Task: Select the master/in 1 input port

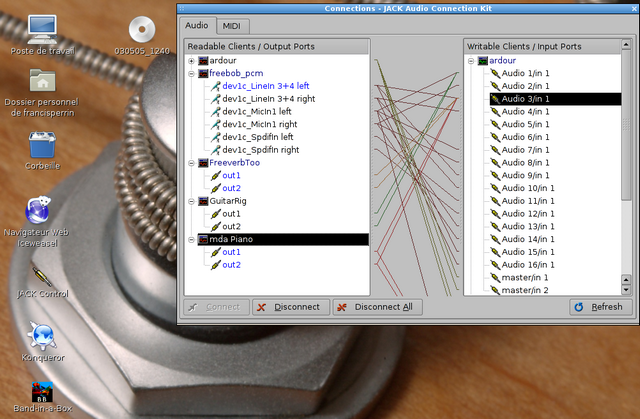Action: coord(524,277)
